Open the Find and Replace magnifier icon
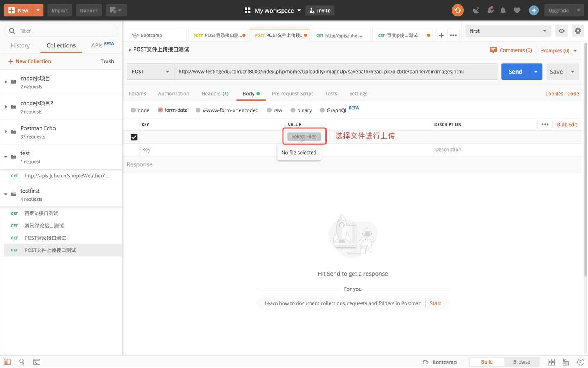588x368 pixels. coord(22,362)
